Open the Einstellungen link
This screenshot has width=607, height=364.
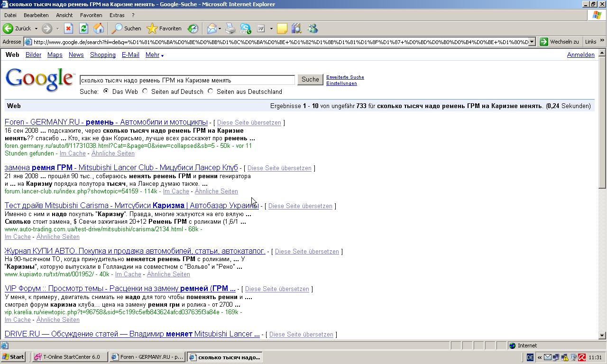coord(341,83)
